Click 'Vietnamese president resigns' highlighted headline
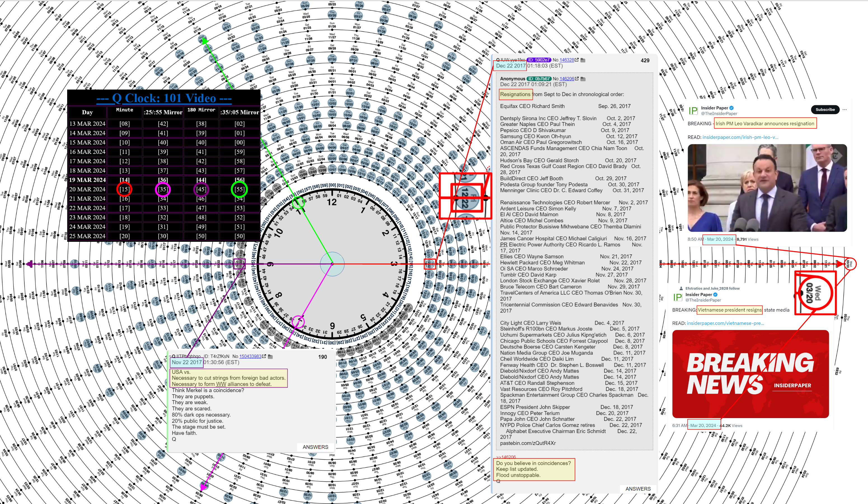868x504 pixels. click(729, 310)
